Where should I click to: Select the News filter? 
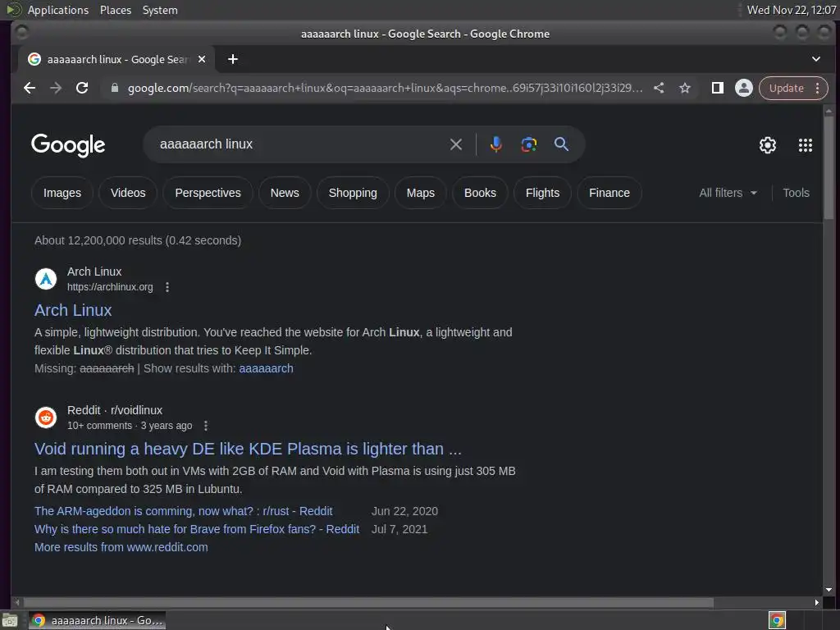coord(285,193)
